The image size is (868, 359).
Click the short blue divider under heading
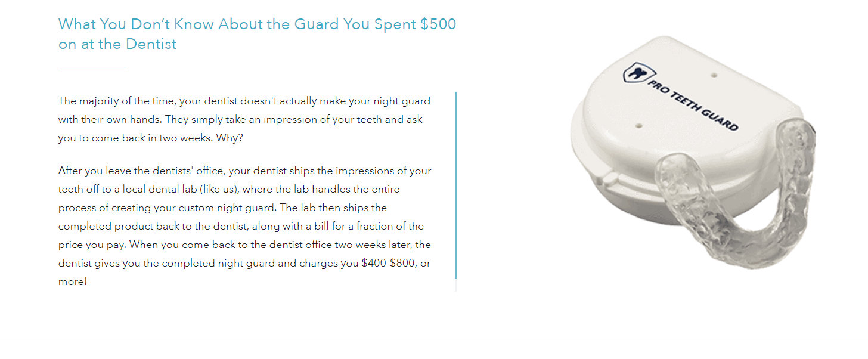[x=92, y=67]
